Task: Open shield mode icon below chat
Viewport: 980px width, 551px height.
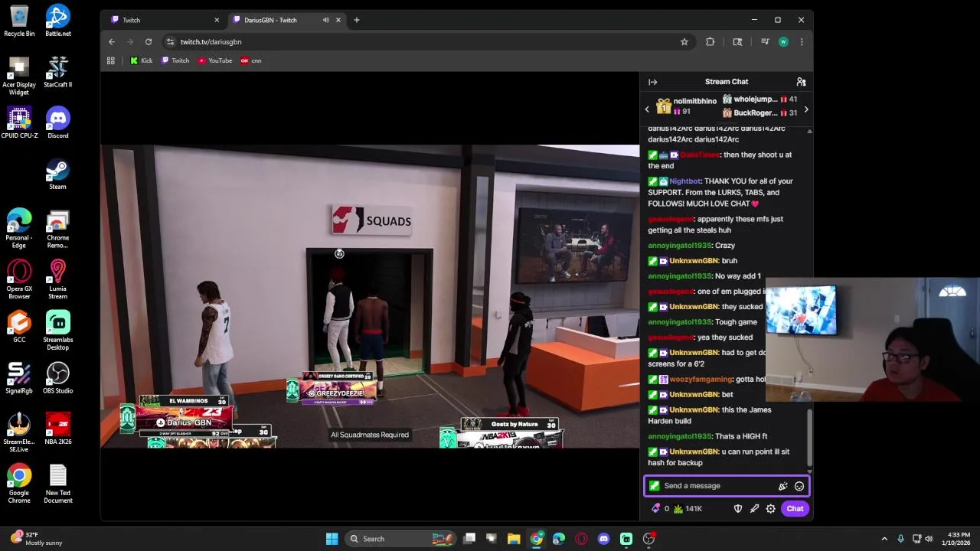Action: 738,509
